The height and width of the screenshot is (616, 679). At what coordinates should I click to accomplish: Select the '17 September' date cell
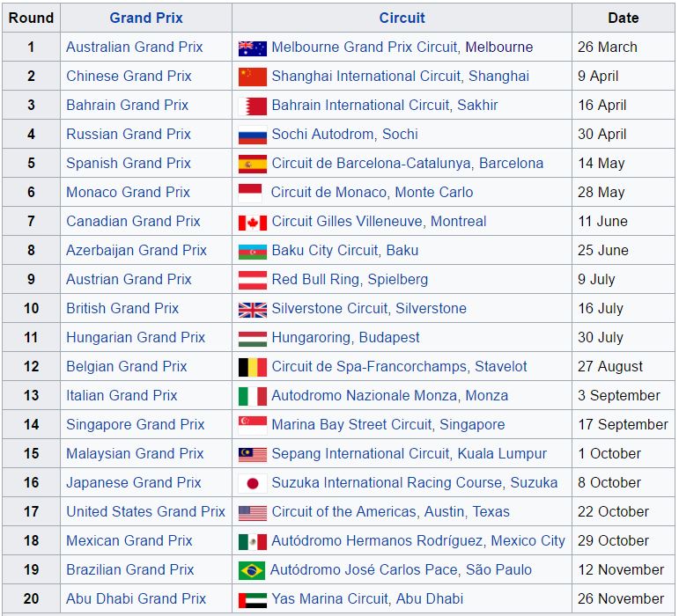coord(623,424)
